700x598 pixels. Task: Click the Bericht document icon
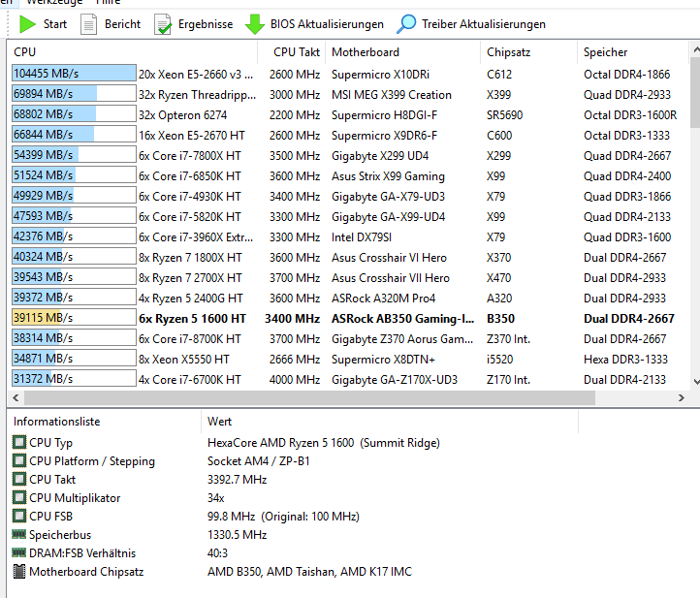tap(88, 24)
